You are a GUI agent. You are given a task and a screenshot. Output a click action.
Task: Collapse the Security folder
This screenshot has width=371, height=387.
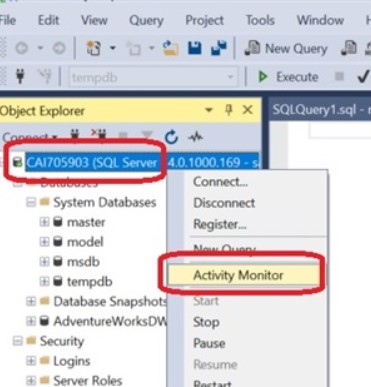17,341
